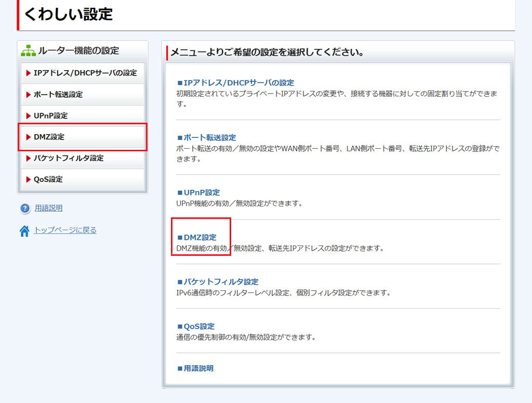
Task: Follow the トップページに戻る link
Action: tap(65, 230)
